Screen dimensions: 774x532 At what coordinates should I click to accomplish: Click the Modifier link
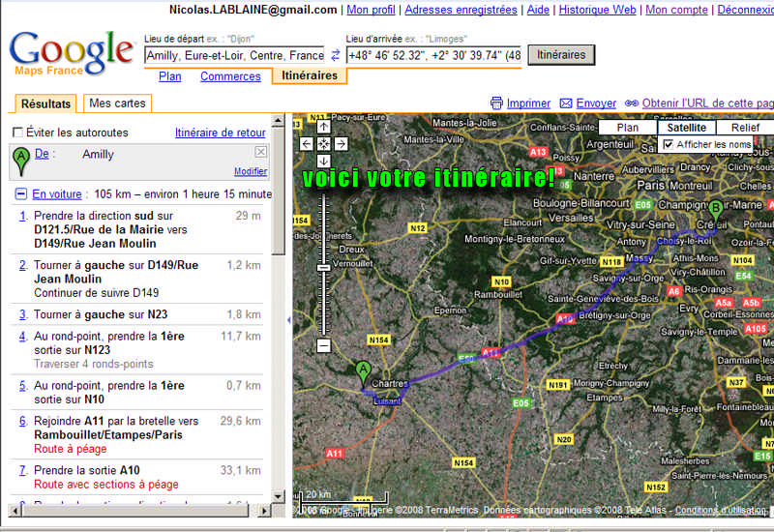pyautogui.click(x=251, y=171)
